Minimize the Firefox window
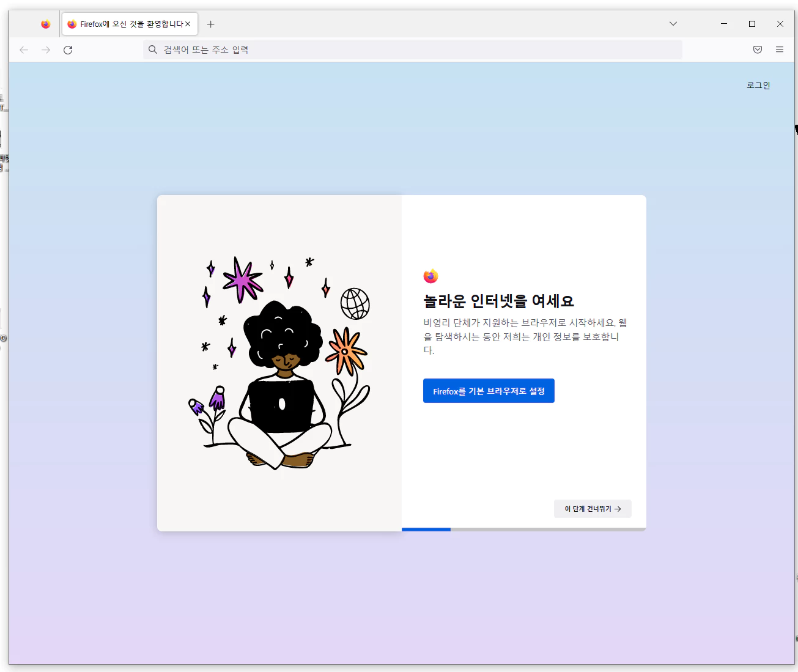798x672 pixels. [x=724, y=24]
